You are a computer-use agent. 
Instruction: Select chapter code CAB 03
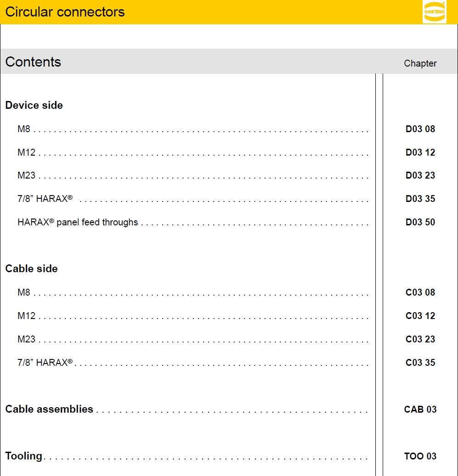click(420, 409)
